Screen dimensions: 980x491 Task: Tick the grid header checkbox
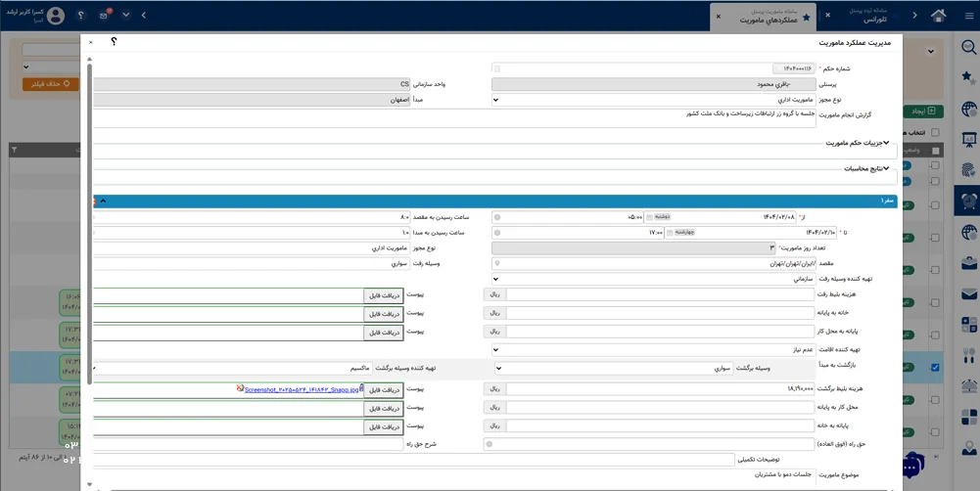tap(935, 151)
